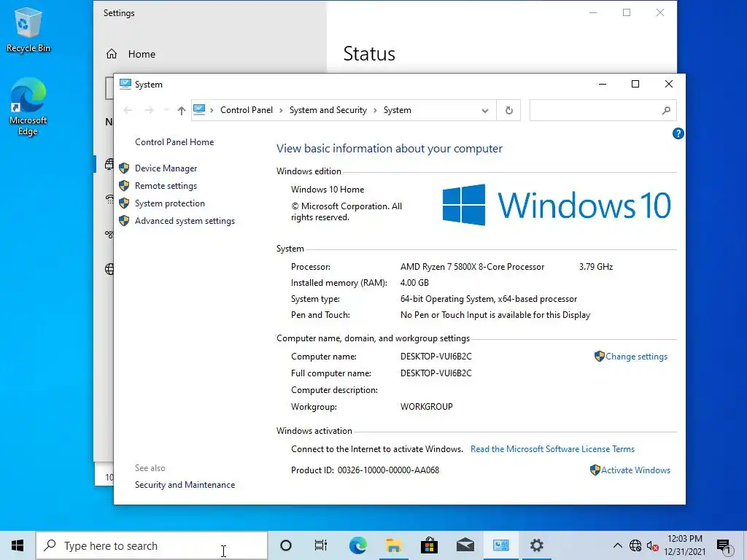Screen dimensions: 747x560
Task: Open Device Manager link
Action: pyautogui.click(x=166, y=168)
